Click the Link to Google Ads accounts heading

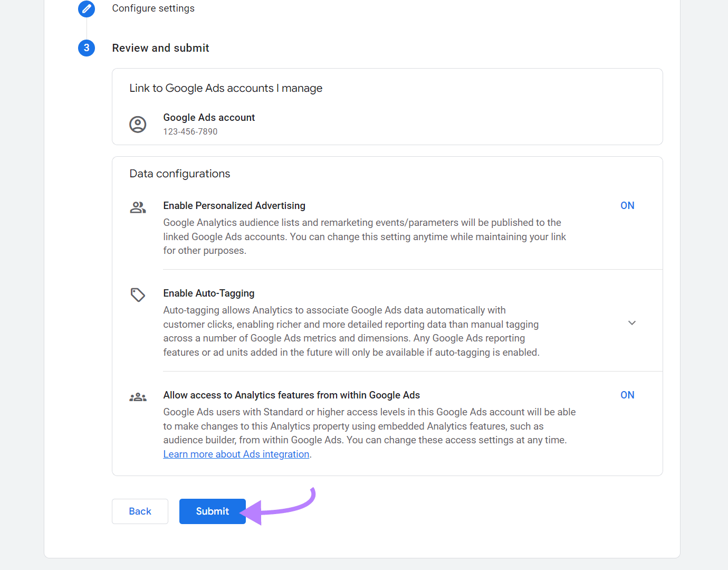pyautogui.click(x=226, y=88)
